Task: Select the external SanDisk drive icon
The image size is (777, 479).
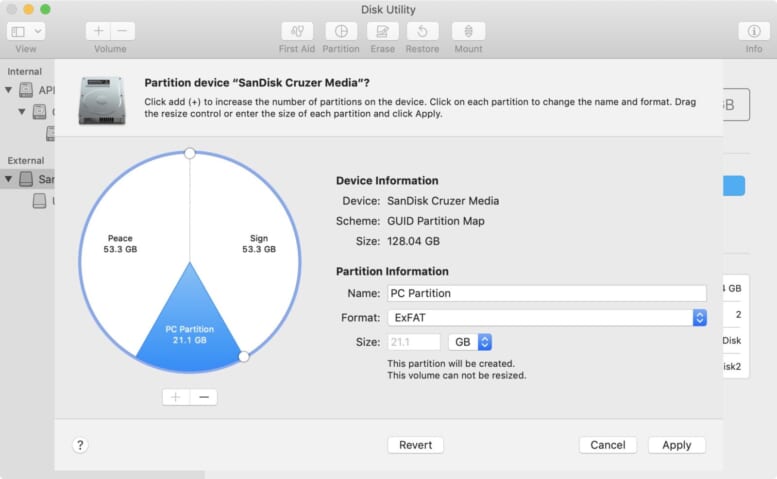Action: [x=26, y=179]
